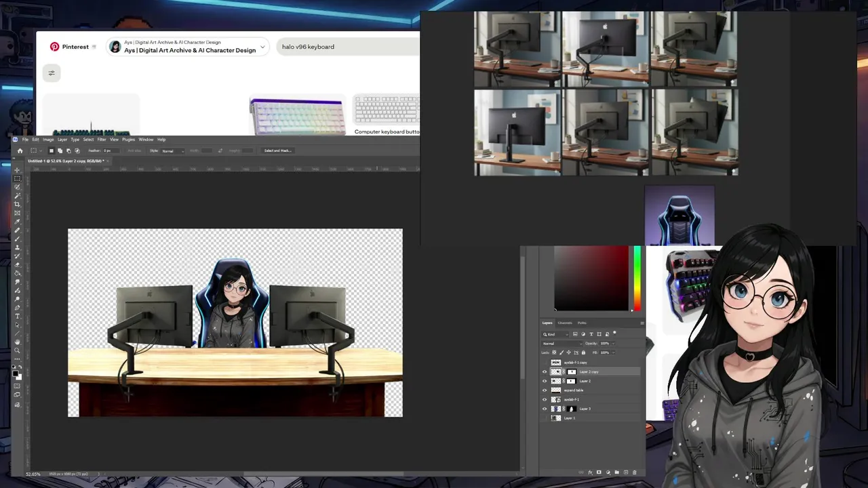
Task: Click the Photoshop Home icon in options bar
Action: pos(20,150)
